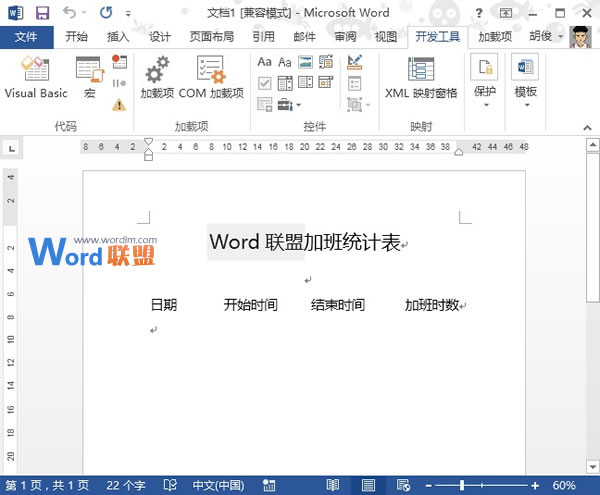600x495 pixels.
Task: Open word count 22 个字
Action: 126,485
